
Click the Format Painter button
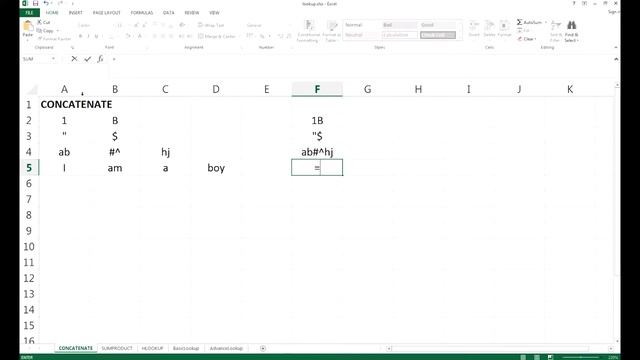[54, 39]
